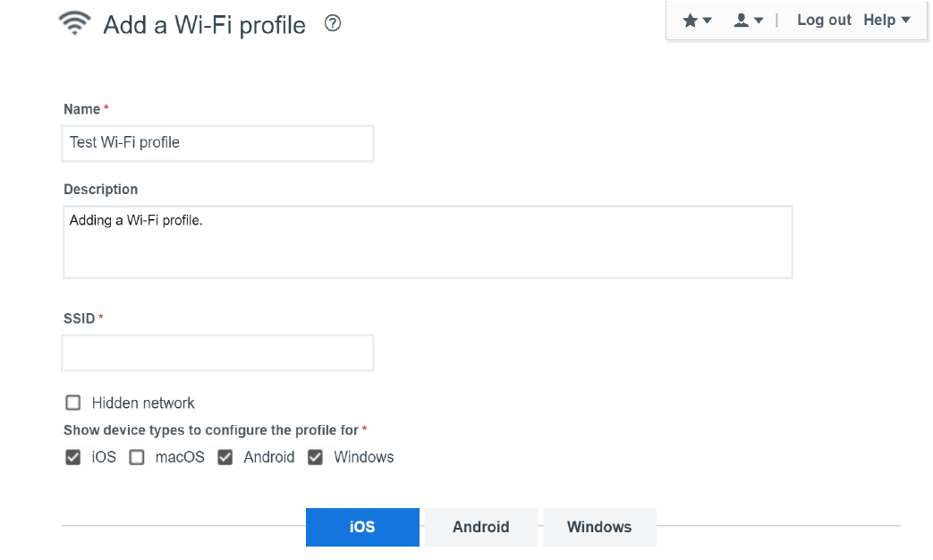Open the Help dropdown menu
933x560 pixels.
click(886, 20)
